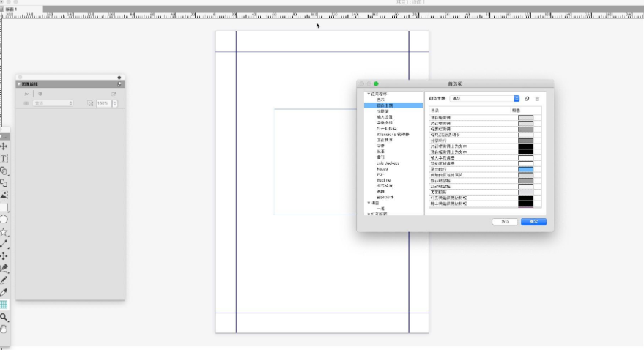Click the adjustments half-circle icon in image editing panel

click(x=40, y=94)
